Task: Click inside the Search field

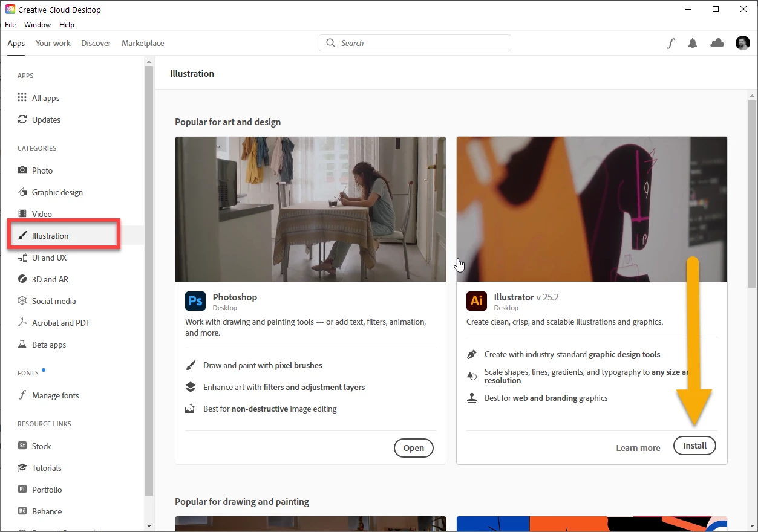Action: (x=415, y=43)
